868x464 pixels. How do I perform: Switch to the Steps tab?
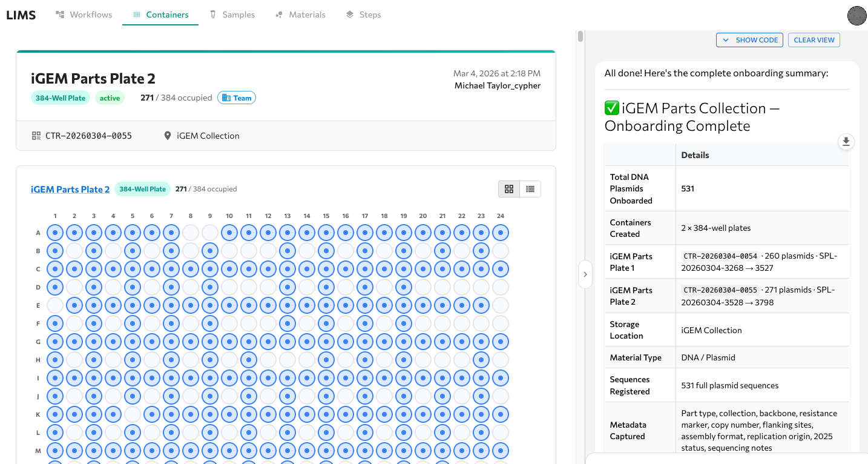(x=363, y=15)
